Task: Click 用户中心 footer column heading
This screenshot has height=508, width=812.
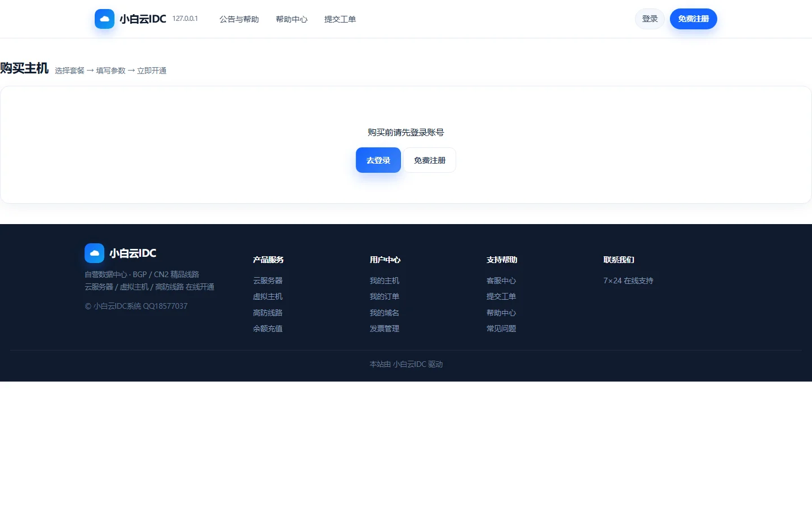Action: tap(385, 260)
